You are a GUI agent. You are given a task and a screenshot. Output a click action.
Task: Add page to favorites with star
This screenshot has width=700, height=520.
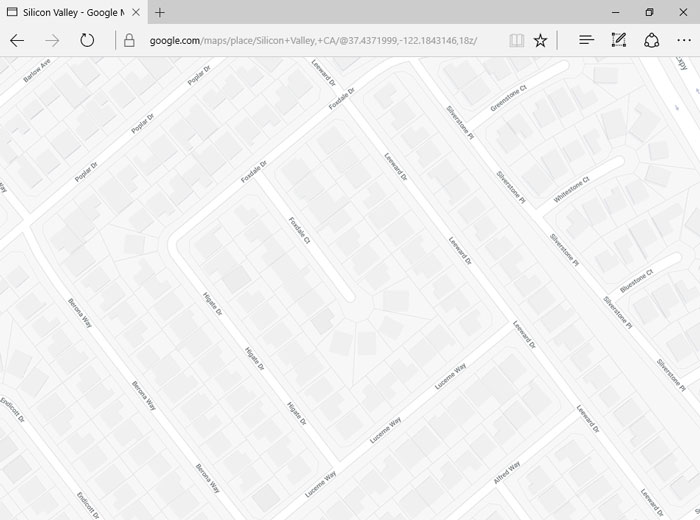(x=541, y=41)
